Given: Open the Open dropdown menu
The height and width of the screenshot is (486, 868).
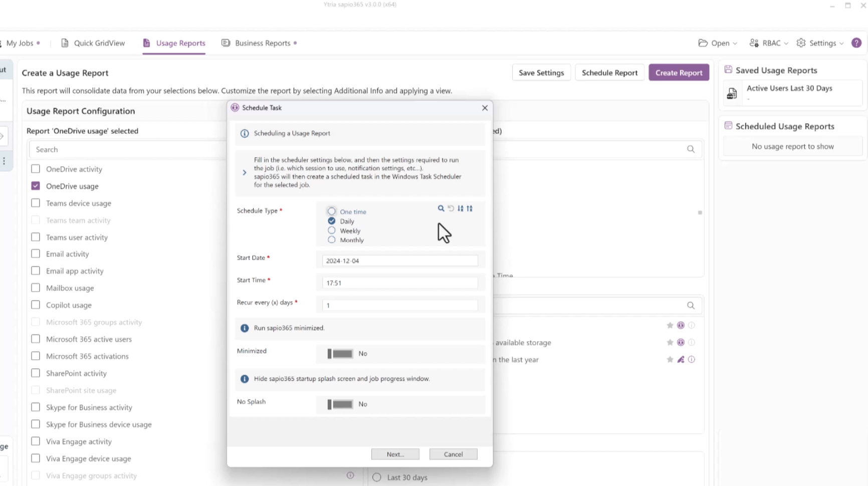Looking at the screenshot, I should (718, 43).
